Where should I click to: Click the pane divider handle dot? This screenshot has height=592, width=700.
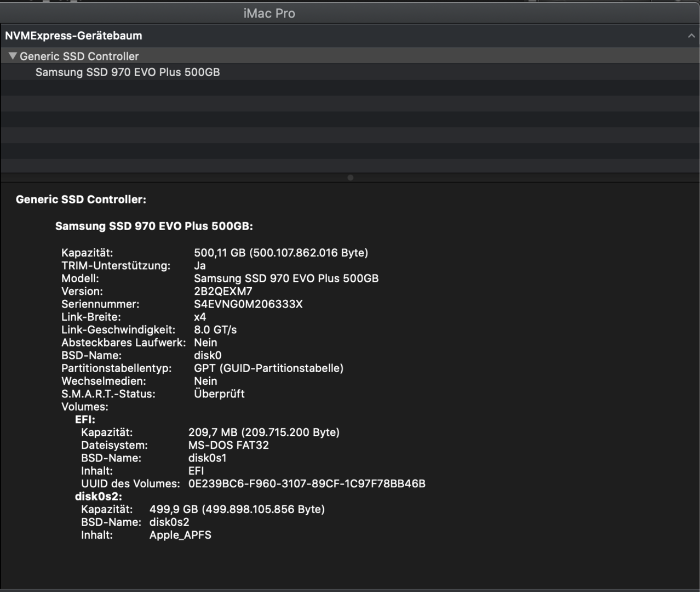coord(351,178)
